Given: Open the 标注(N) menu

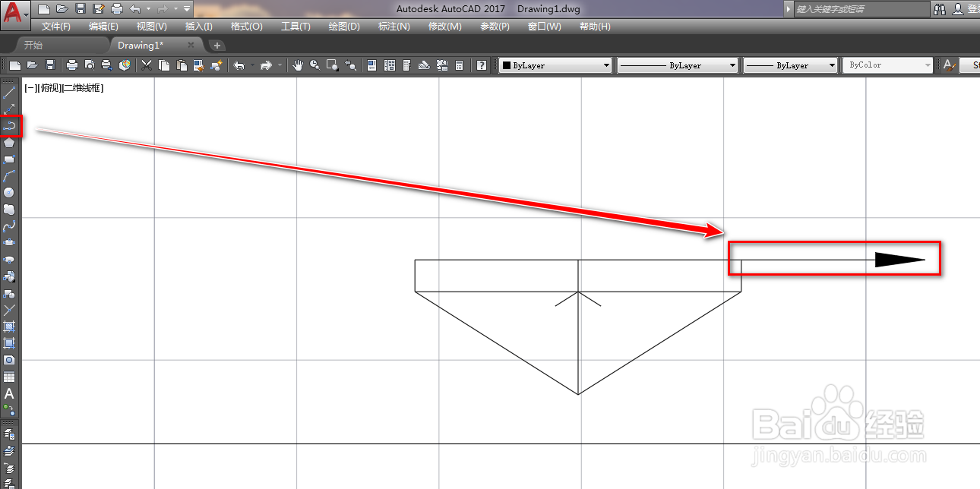Looking at the screenshot, I should tap(394, 27).
